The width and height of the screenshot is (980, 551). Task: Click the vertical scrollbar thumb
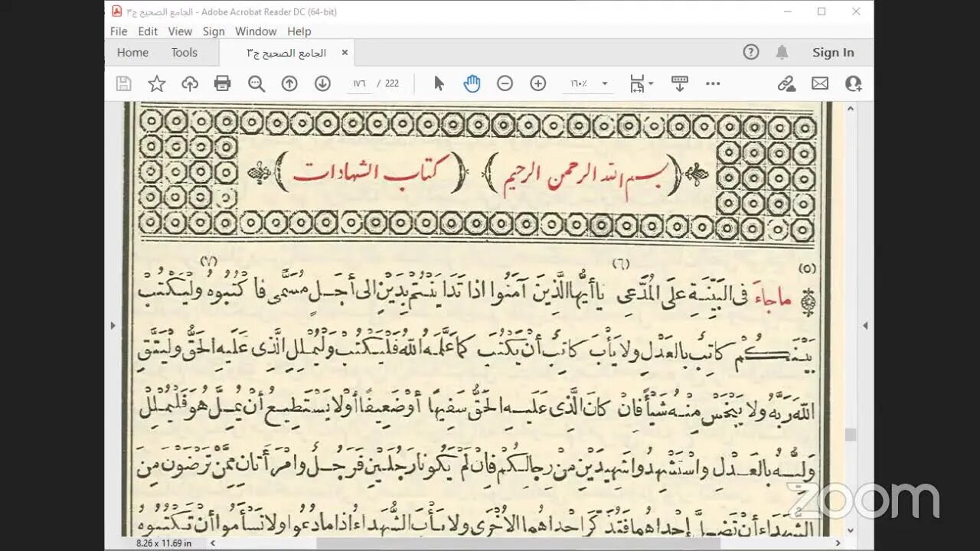(850, 434)
